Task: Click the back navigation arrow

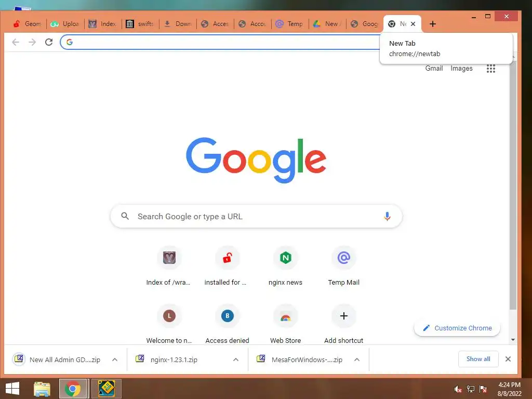Action: (x=16, y=42)
